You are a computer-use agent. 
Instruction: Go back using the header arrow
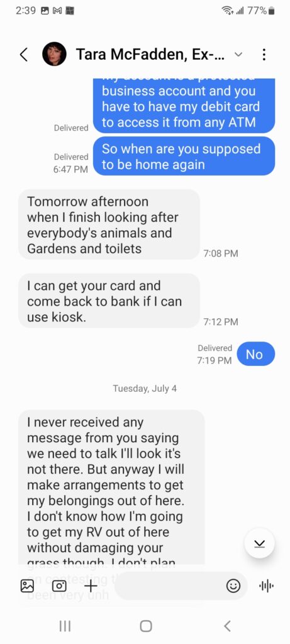(x=24, y=54)
